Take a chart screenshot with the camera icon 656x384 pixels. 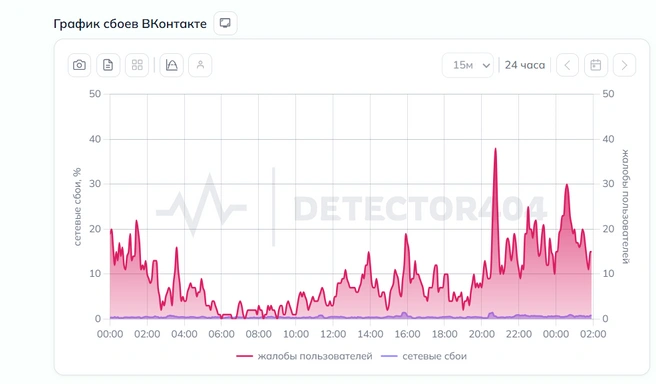[x=79, y=65]
